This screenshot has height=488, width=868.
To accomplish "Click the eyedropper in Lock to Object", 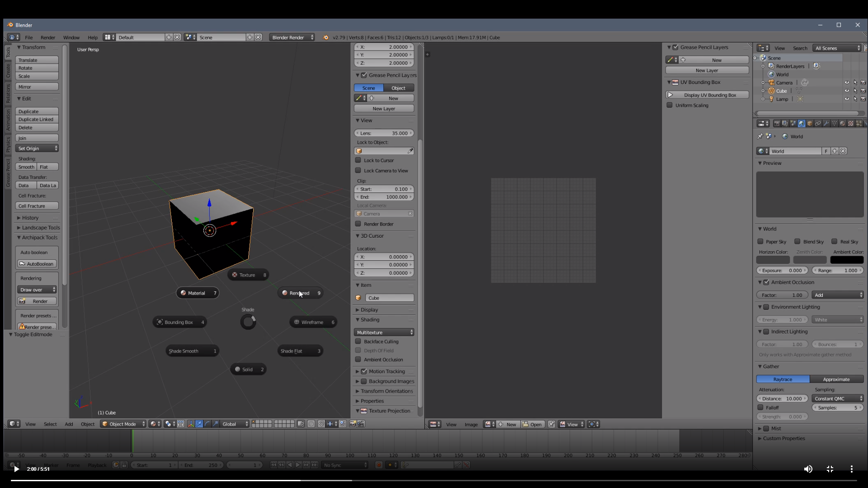I will (x=410, y=151).
